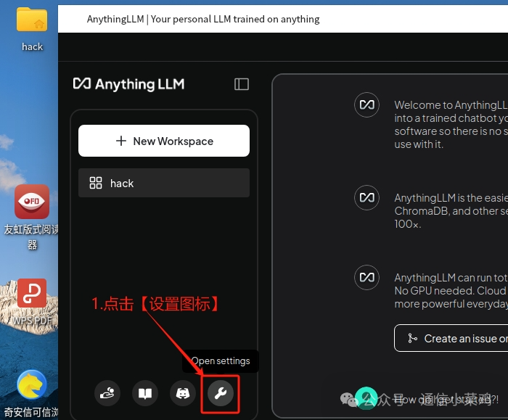Open the Discord community icon
The width and height of the screenshot is (508, 420).
point(183,393)
